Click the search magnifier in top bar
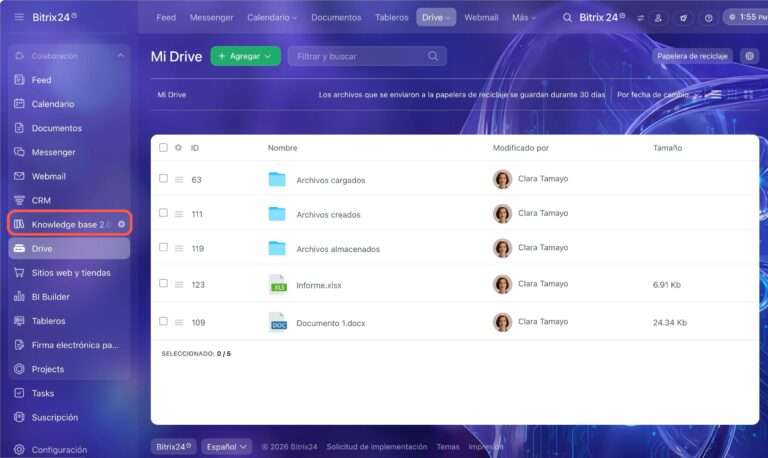Viewport: 768px width, 458px height. pos(567,18)
